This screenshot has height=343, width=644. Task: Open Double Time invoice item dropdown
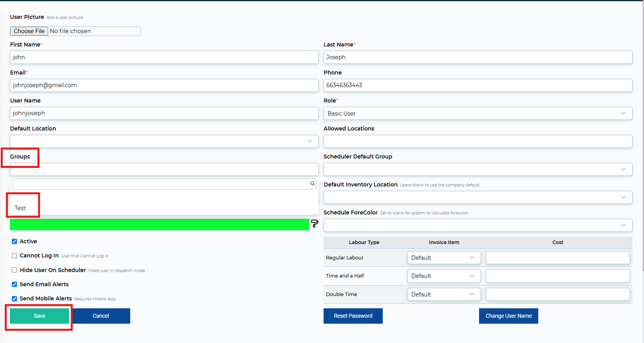[444, 295]
